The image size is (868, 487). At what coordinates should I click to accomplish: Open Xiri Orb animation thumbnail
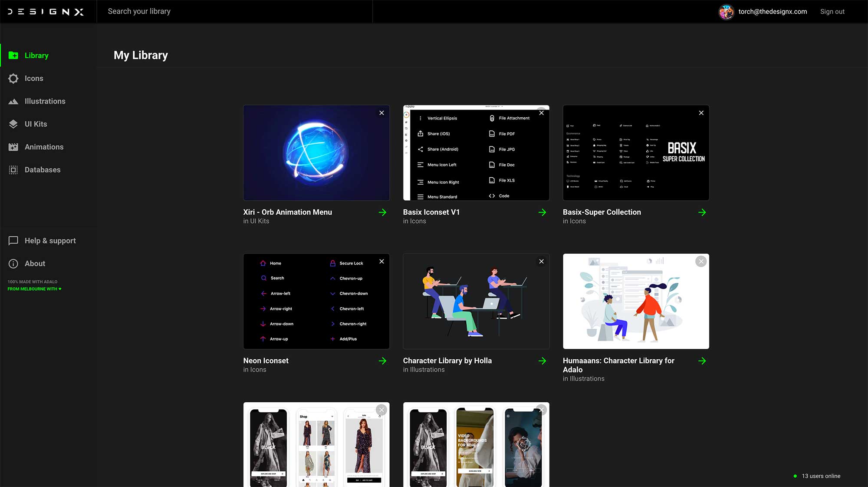316,153
